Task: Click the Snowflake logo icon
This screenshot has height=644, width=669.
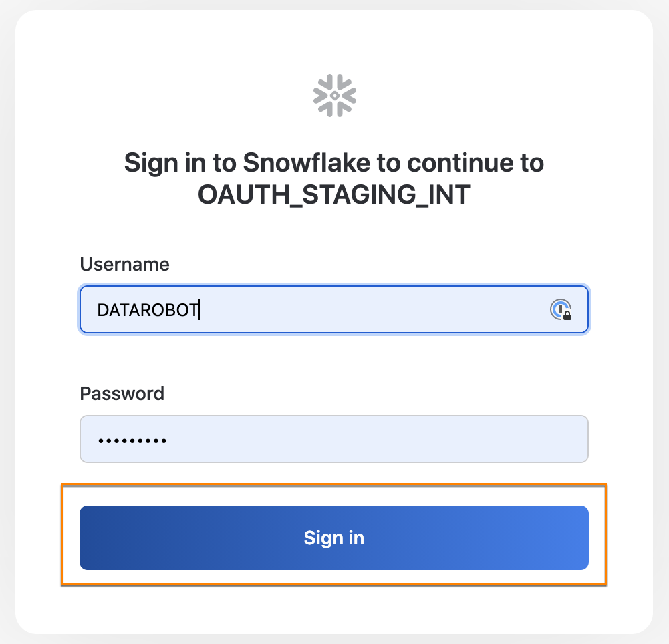Action: (334, 95)
